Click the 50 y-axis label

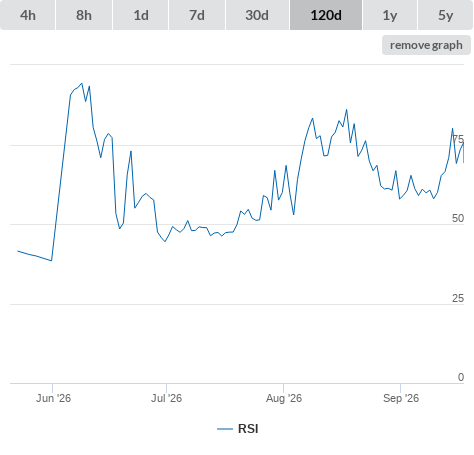point(458,218)
